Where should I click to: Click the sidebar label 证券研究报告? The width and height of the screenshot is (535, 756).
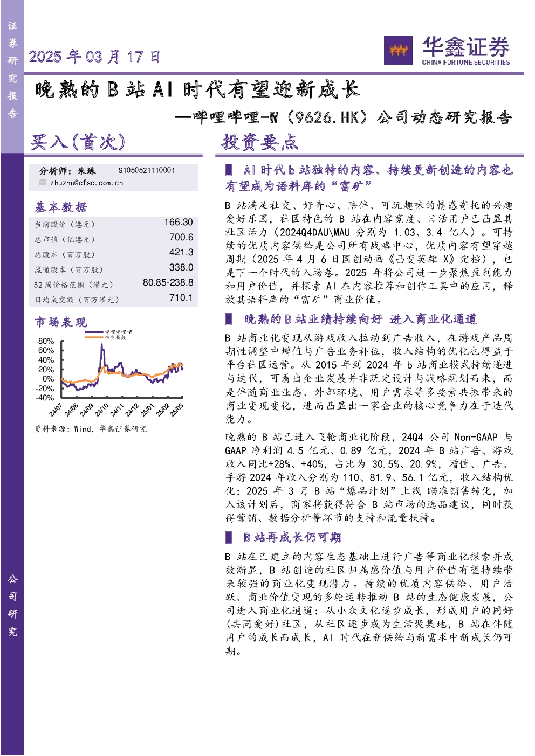[12, 70]
